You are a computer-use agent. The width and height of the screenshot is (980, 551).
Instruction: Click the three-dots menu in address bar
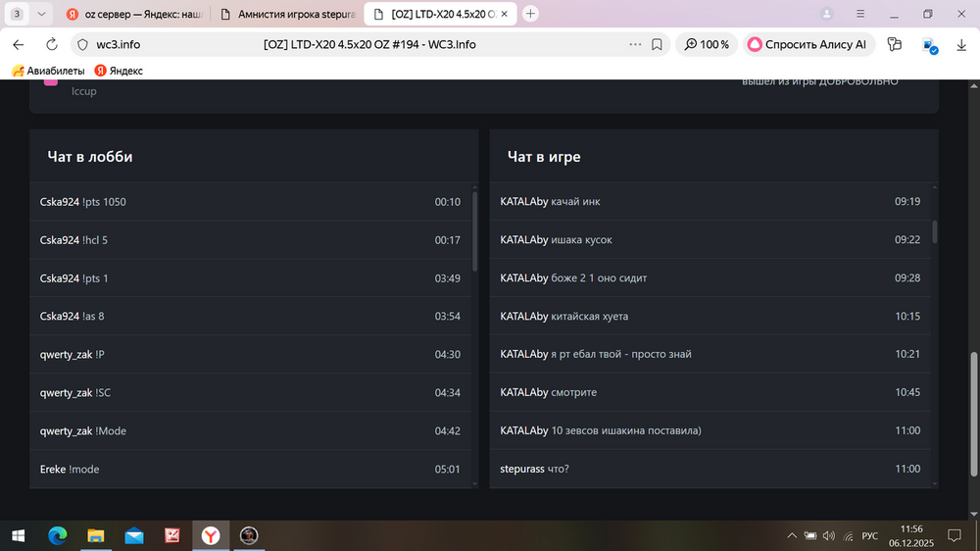click(x=635, y=44)
